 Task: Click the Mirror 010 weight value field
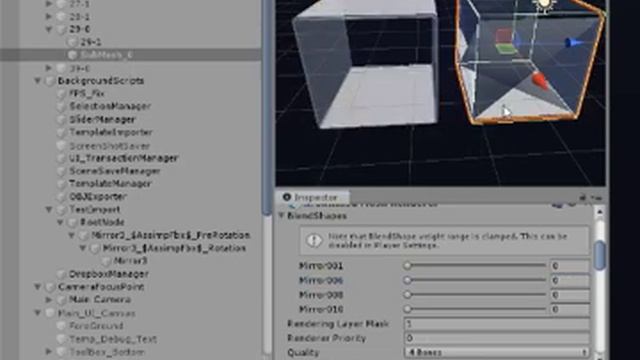[570, 309]
